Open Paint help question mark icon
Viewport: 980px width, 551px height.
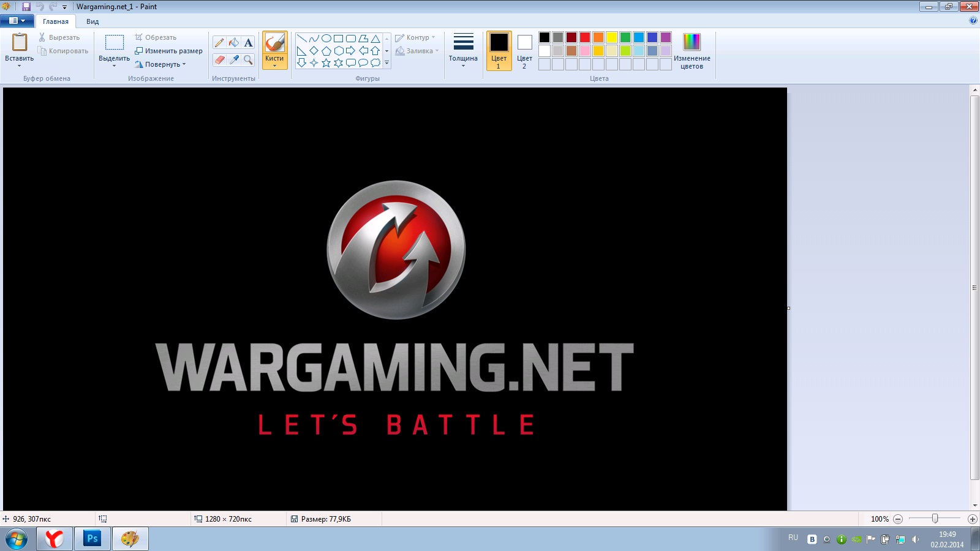(973, 21)
